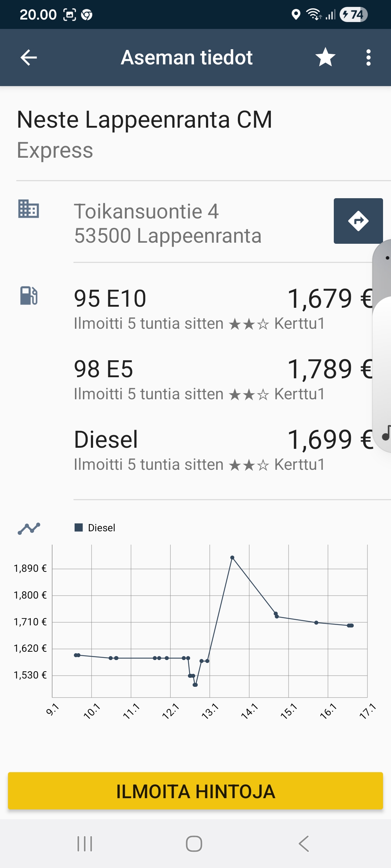Tap the peak data point in the chart

[232, 558]
